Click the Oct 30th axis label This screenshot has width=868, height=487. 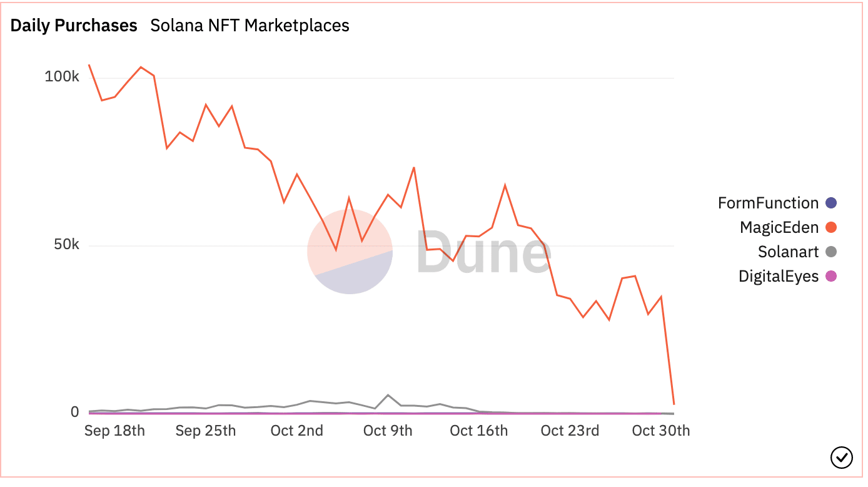coord(661,431)
